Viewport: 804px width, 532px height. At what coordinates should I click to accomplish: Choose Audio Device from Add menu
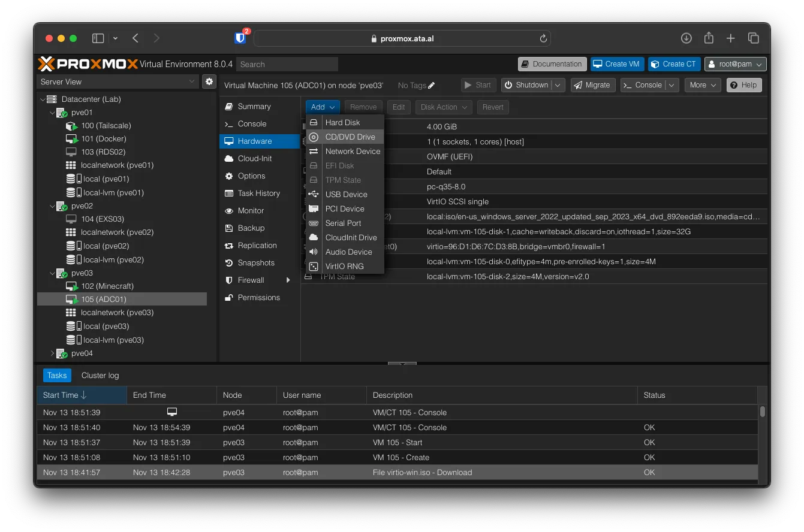[x=345, y=252]
